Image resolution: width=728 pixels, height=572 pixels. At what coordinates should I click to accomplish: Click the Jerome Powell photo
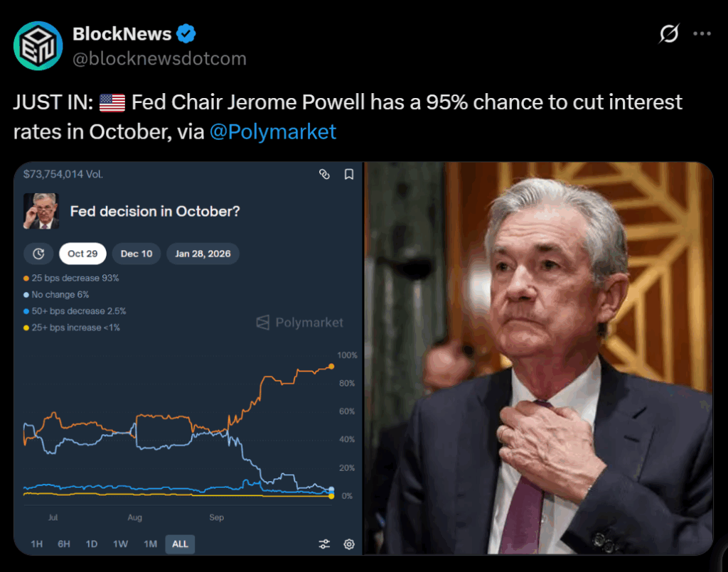(538, 358)
